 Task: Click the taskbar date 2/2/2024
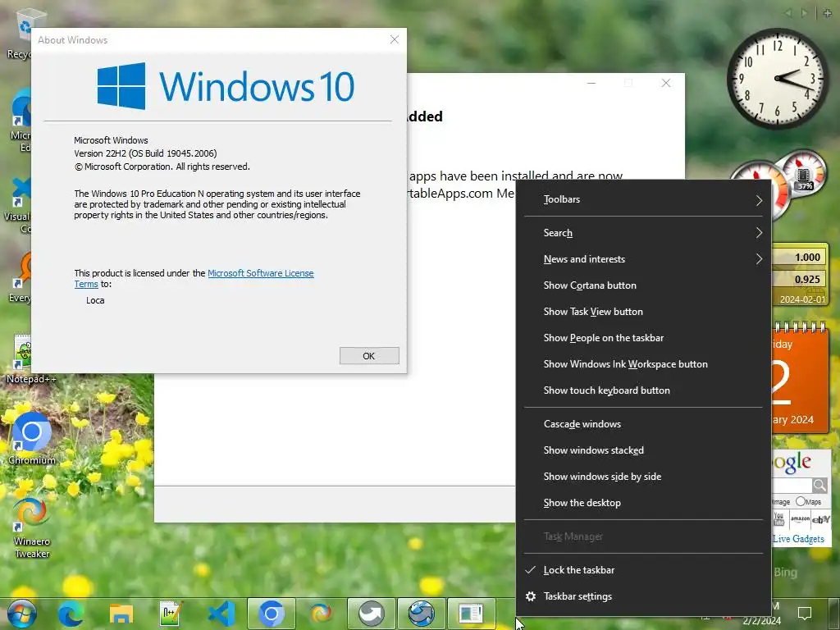pos(761,621)
